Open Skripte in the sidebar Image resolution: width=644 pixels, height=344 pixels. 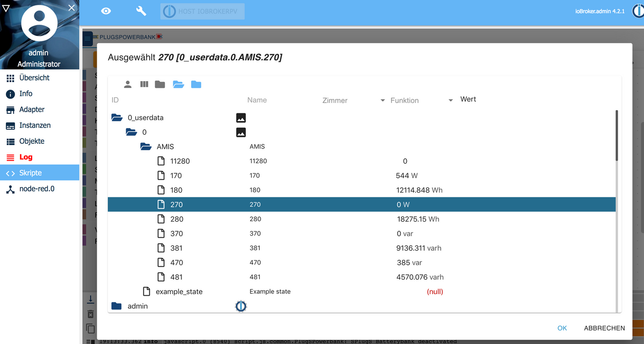[x=40, y=173]
